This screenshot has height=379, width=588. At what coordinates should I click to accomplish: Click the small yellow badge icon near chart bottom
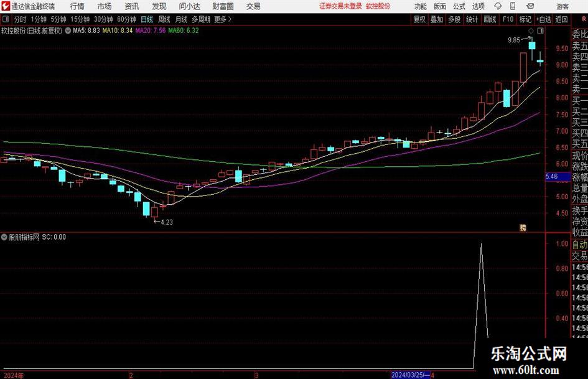(523, 227)
